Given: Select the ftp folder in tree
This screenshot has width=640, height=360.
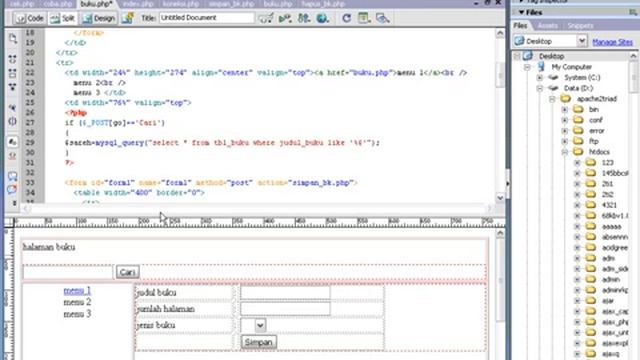Looking at the screenshot, I should [593, 141].
